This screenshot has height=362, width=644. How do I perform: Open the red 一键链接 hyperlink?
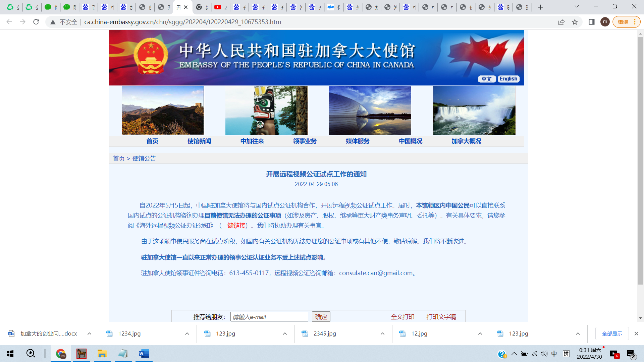click(233, 226)
